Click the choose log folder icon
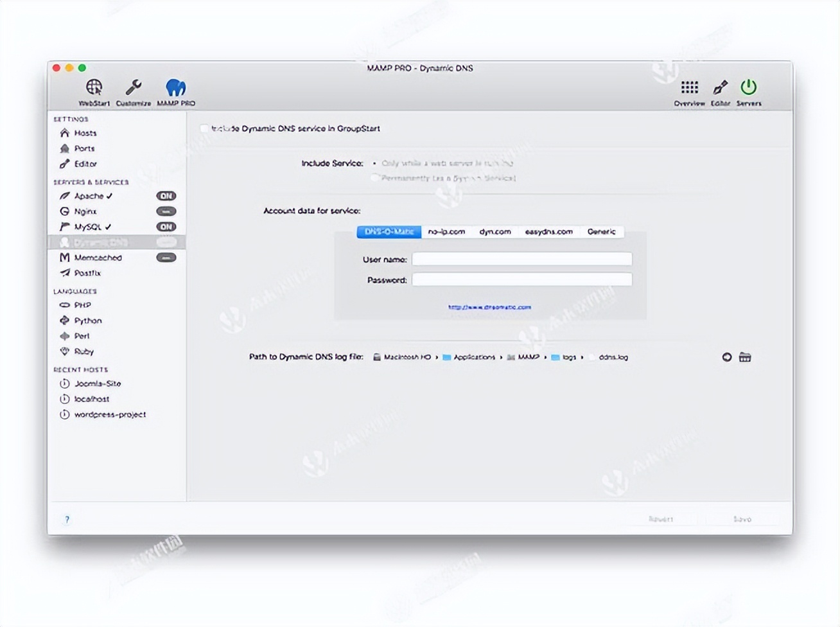This screenshot has height=627, width=840. 745,357
